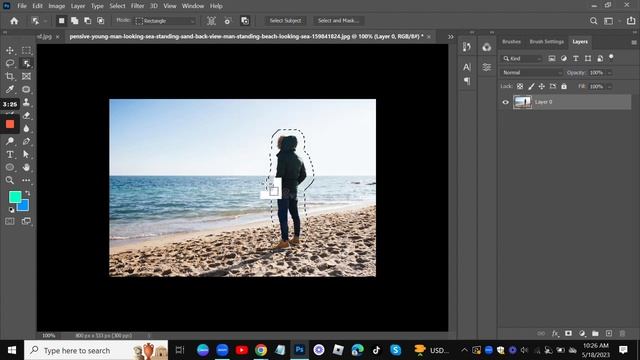This screenshot has height=360, width=640.
Task: Hide Layer 0 with eye icon
Action: point(505,102)
